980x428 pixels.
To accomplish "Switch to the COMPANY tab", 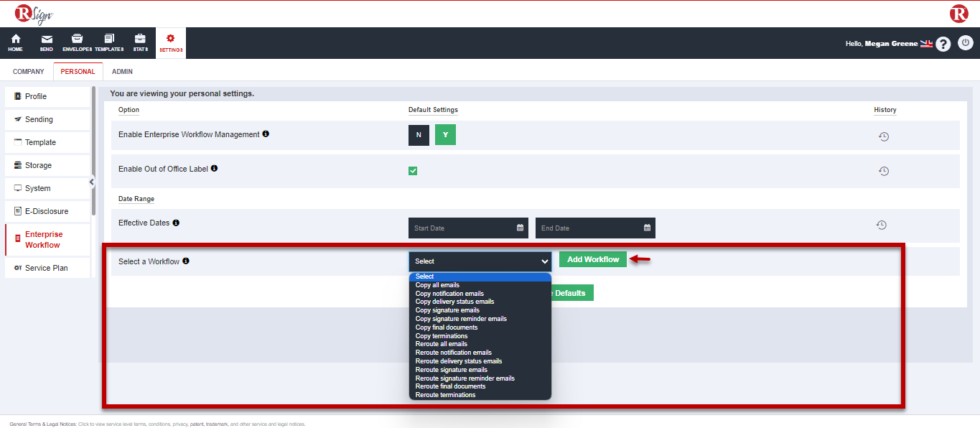I will 28,71.
